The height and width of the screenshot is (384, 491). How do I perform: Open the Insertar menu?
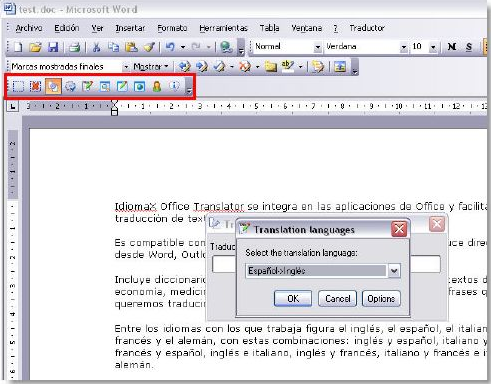[x=130, y=28]
